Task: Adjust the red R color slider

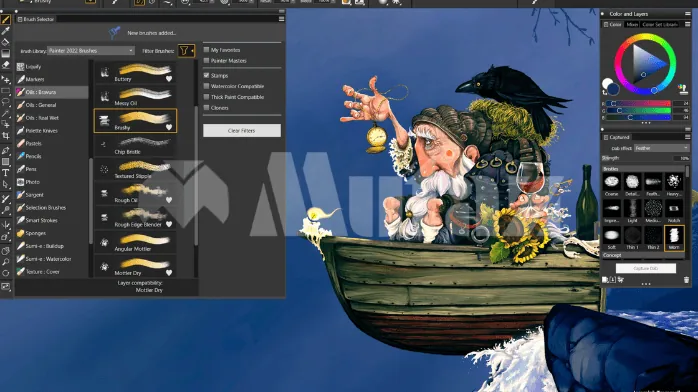Action: [638, 103]
